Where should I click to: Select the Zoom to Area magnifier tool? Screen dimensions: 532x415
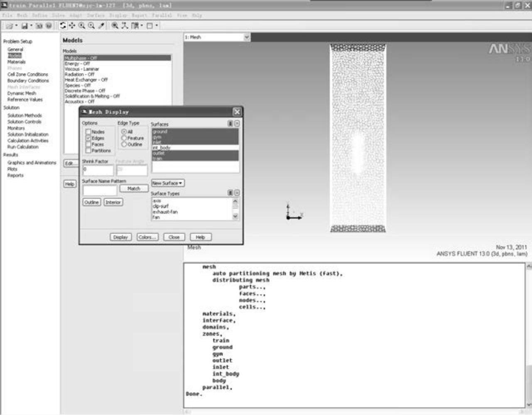[x=91, y=26]
